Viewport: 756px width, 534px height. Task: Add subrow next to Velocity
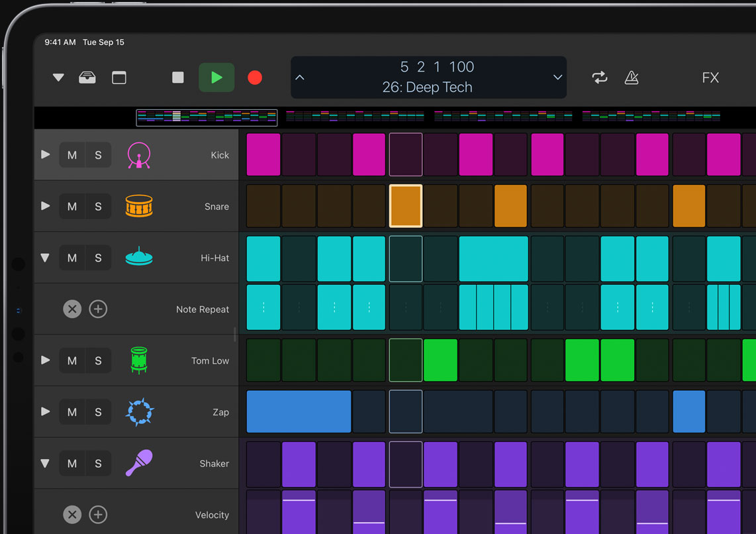point(98,514)
